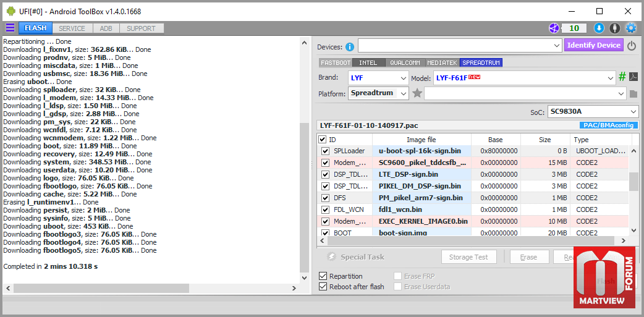Disable Reboot after flash checkbox
Image resolution: width=644 pixels, height=317 pixels.
pos(323,287)
